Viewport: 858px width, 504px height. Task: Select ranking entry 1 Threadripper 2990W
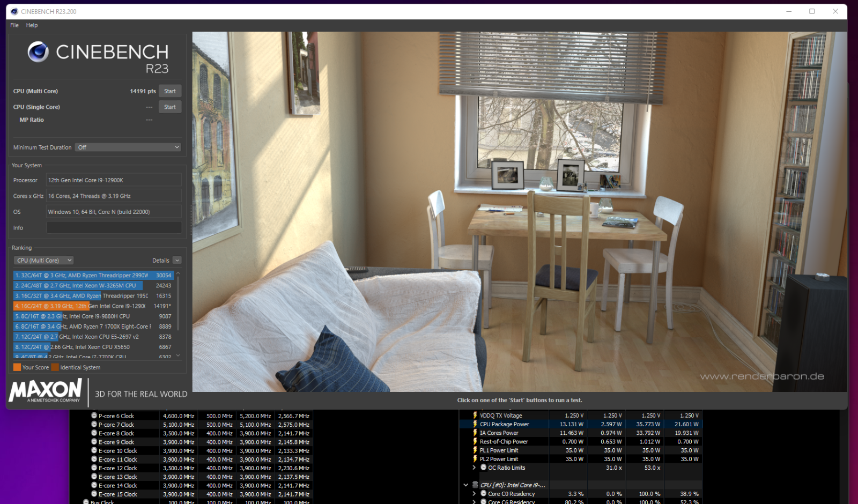pyautogui.click(x=93, y=275)
